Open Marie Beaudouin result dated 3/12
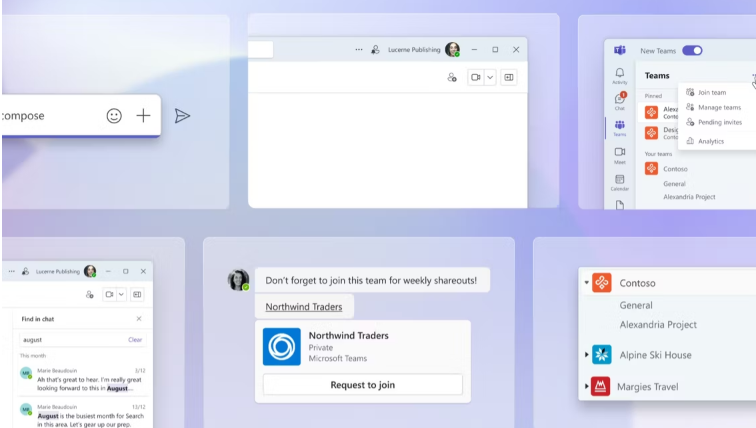 click(x=82, y=379)
